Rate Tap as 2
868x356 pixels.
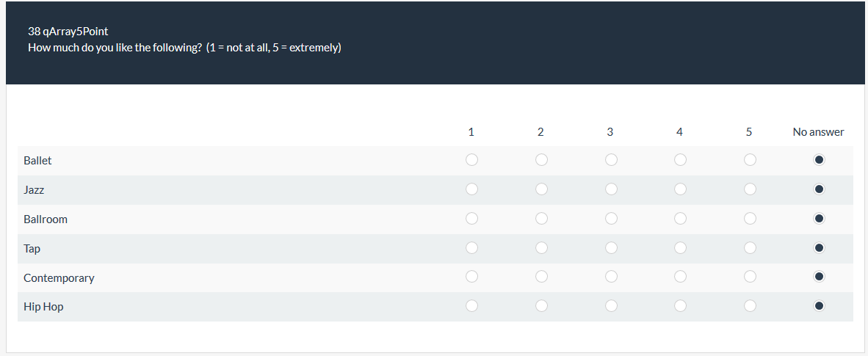pos(541,248)
